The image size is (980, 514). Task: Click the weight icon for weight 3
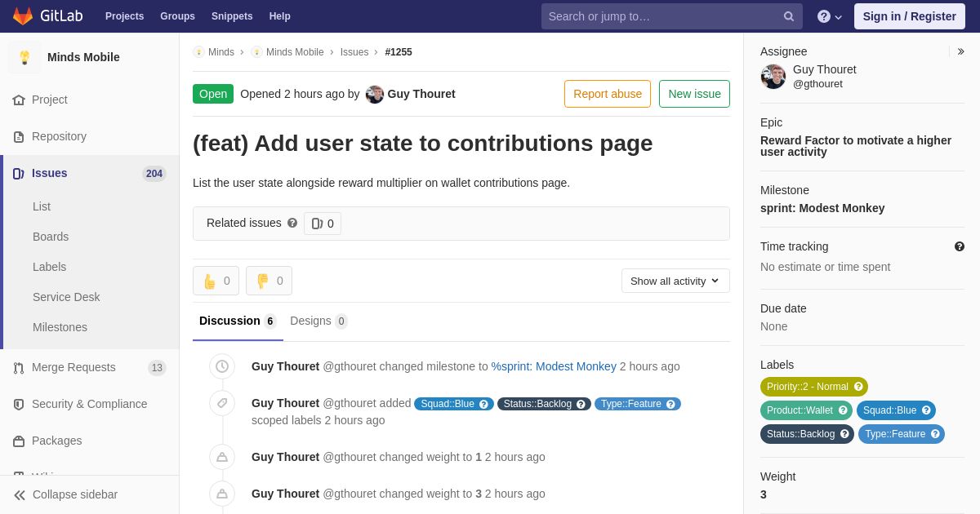(x=222, y=494)
